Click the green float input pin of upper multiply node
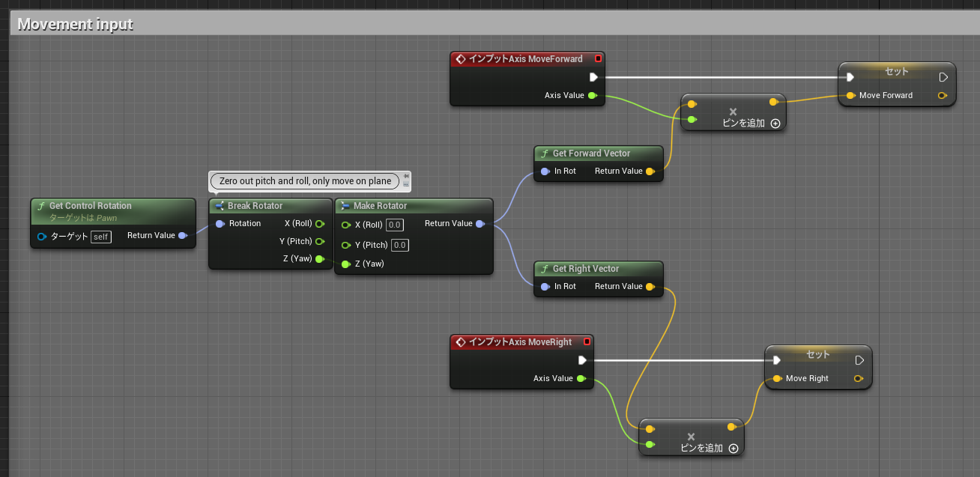This screenshot has height=477, width=980. coord(692,119)
